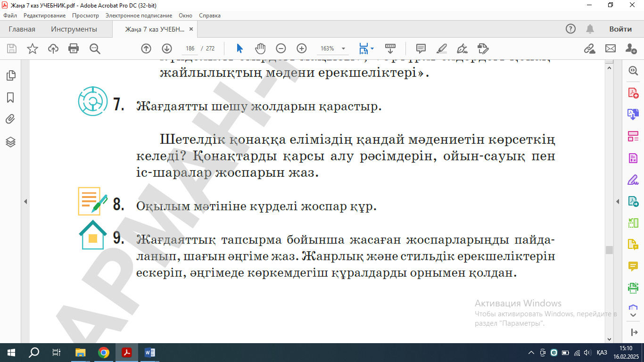Screen dimensions: 644x362
Task: Click the Войти sign-in button
Action: click(620, 29)
